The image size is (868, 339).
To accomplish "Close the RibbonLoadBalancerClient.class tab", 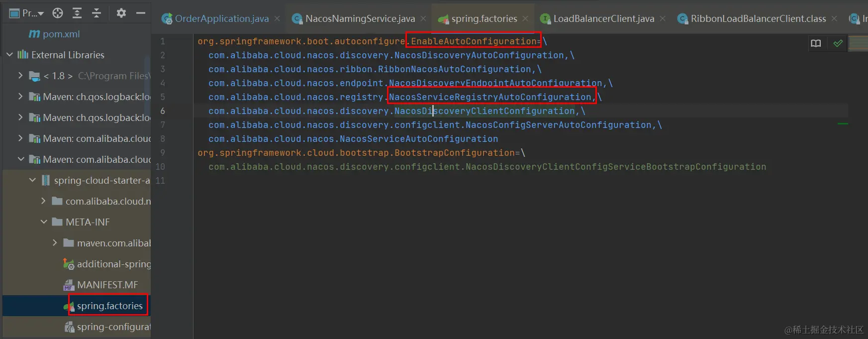I will coord(834,18).
